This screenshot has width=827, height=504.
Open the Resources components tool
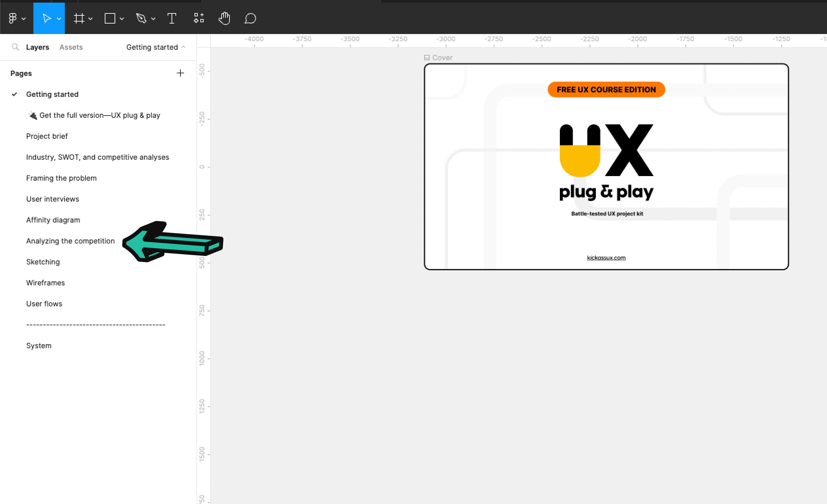(199, 18)
